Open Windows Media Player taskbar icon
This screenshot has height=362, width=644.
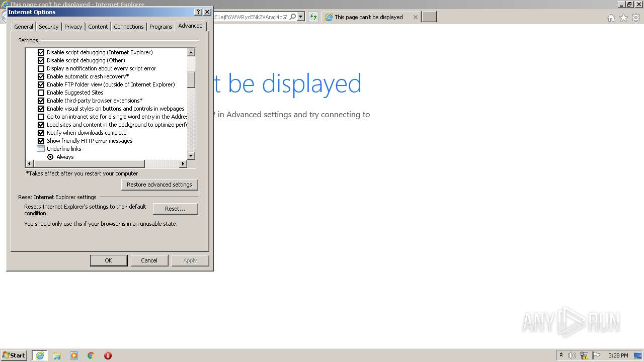74,355
